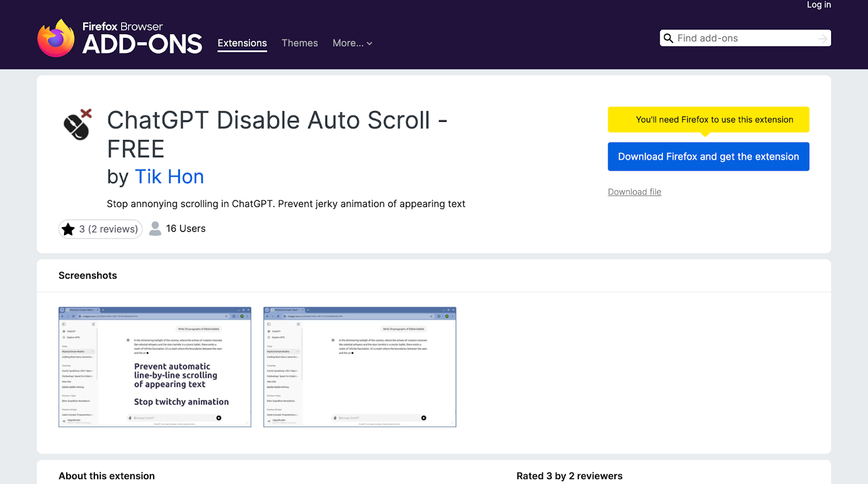Screen dimensions: 868x484
Task: Click the extension's mouse icon
Action: [x=78, y=125]
